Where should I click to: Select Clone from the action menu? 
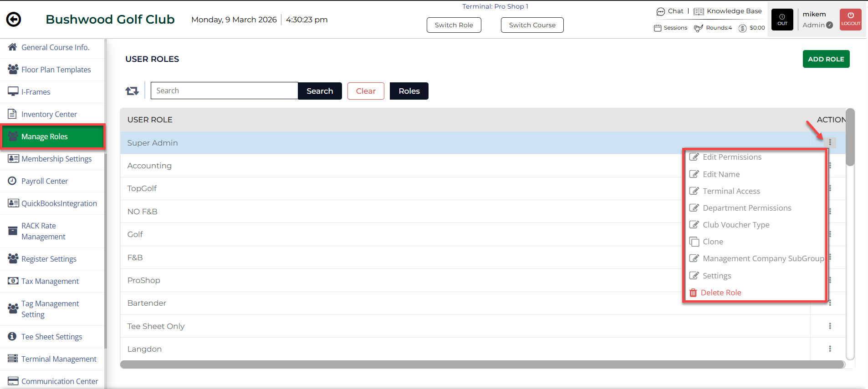(712, 242)
